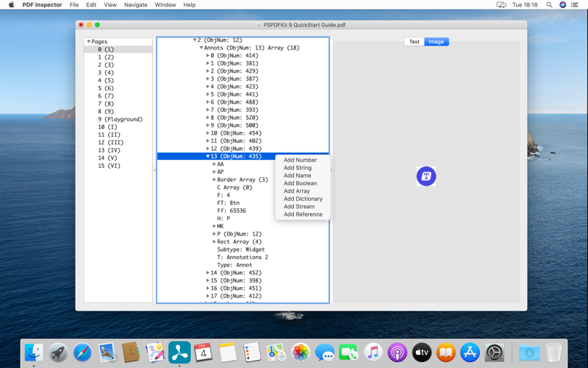The image size is (588, 368).
Task: Open the View menu
Action: tap(110, 5)
